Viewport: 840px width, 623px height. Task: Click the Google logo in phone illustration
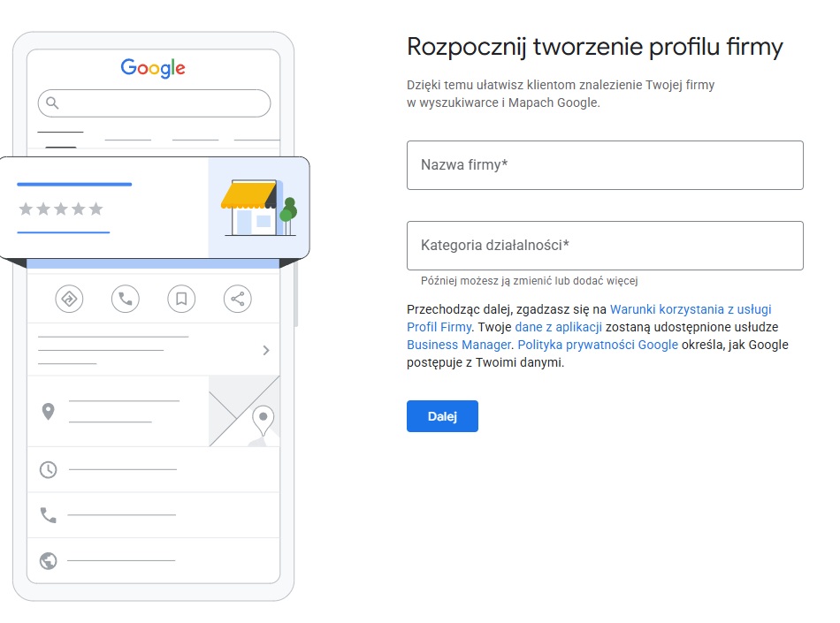tap(153, 68)
